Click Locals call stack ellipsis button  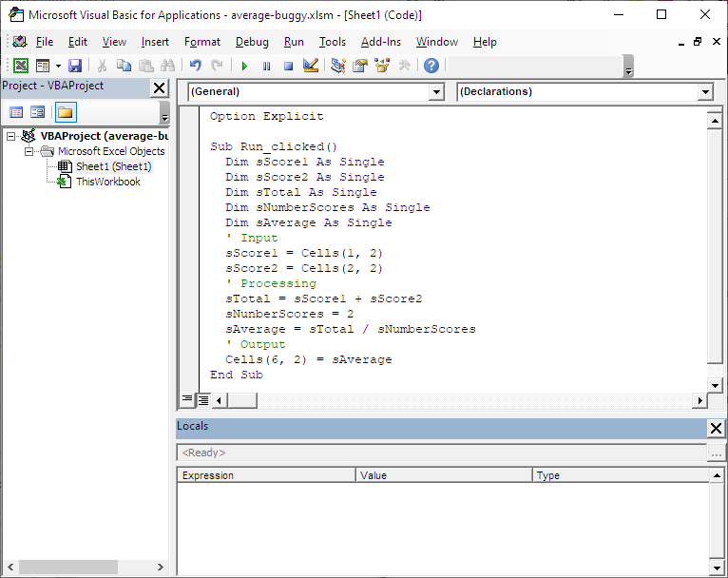[x=716, y=453]
